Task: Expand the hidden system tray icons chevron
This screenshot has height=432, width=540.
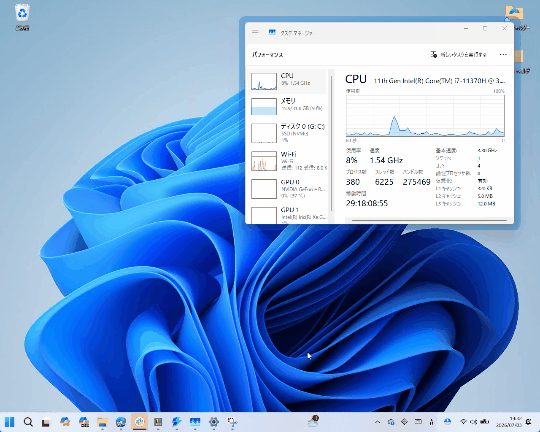Action: 377,422
